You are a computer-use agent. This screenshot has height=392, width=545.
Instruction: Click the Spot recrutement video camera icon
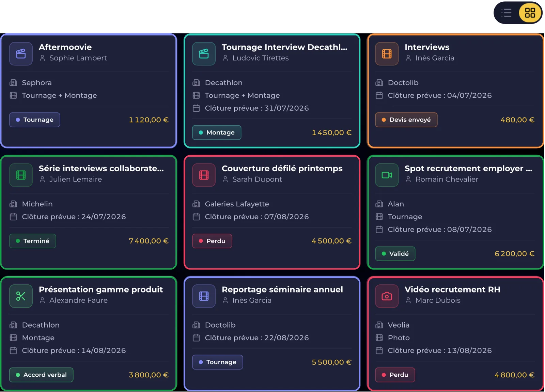[387, 175]
